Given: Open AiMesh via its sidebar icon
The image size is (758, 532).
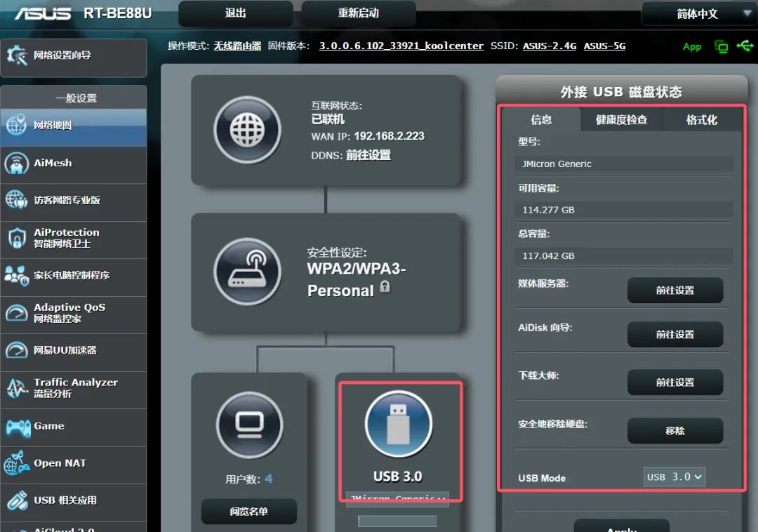Looking at the screenshot, I should click(16, 164).
